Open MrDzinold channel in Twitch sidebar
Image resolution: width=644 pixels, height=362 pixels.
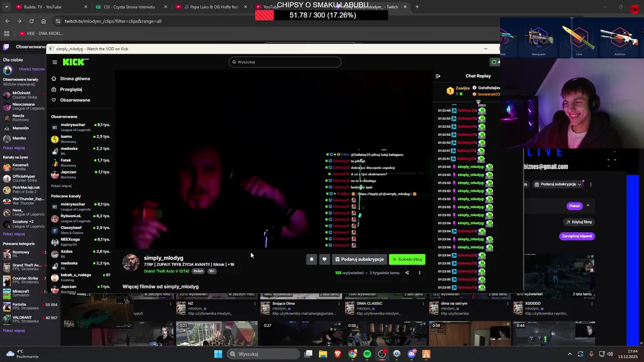[x=24, y=95]
